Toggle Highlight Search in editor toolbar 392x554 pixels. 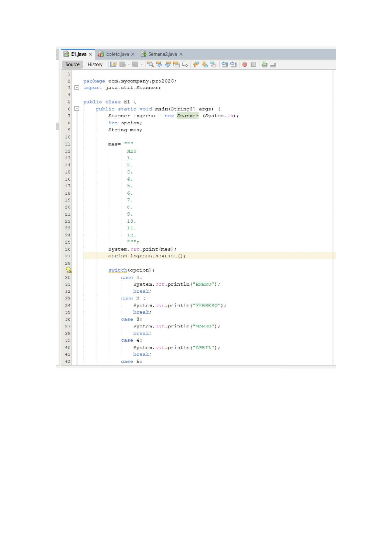[x=176, y=64]
